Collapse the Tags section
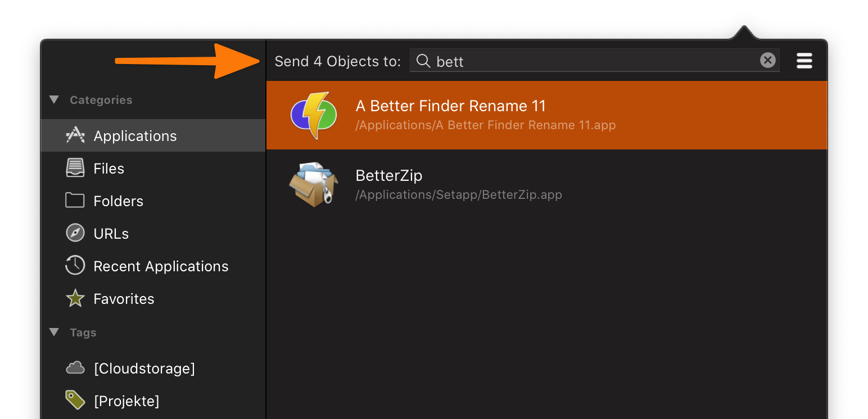This screenshot has width=868, height=419. pyautogui.click(x=54, y=332)
